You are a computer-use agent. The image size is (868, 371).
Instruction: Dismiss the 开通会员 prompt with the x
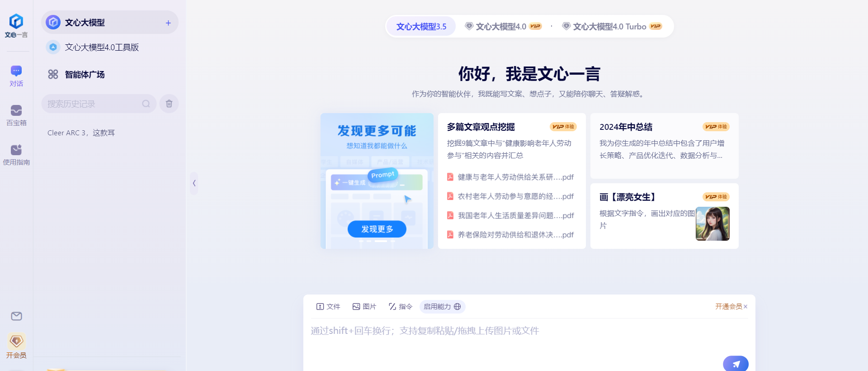pos(745,306)
